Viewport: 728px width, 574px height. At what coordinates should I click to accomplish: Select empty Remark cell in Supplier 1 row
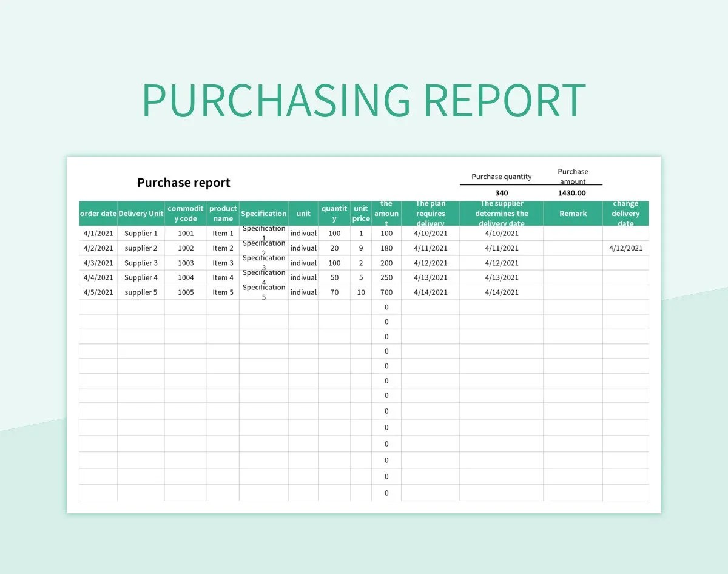click(x=573, y=233)
